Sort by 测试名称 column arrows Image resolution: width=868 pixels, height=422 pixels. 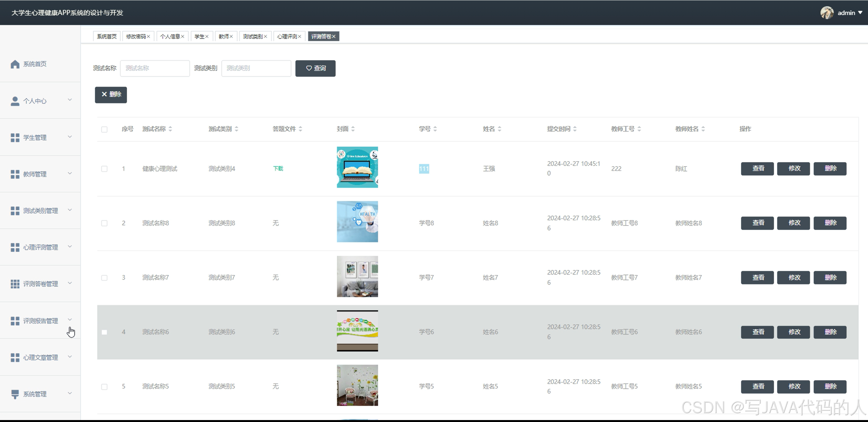coord(170,129)
